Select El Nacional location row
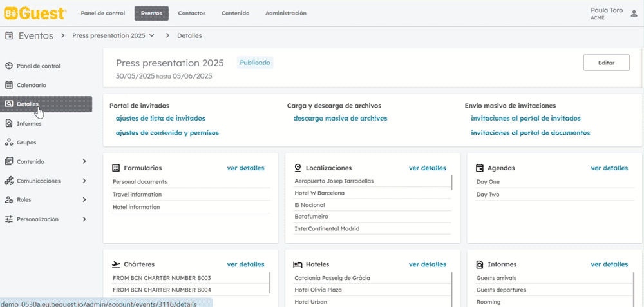The height and width of the screenshot is (307, 644). click(x=372, y=205)
